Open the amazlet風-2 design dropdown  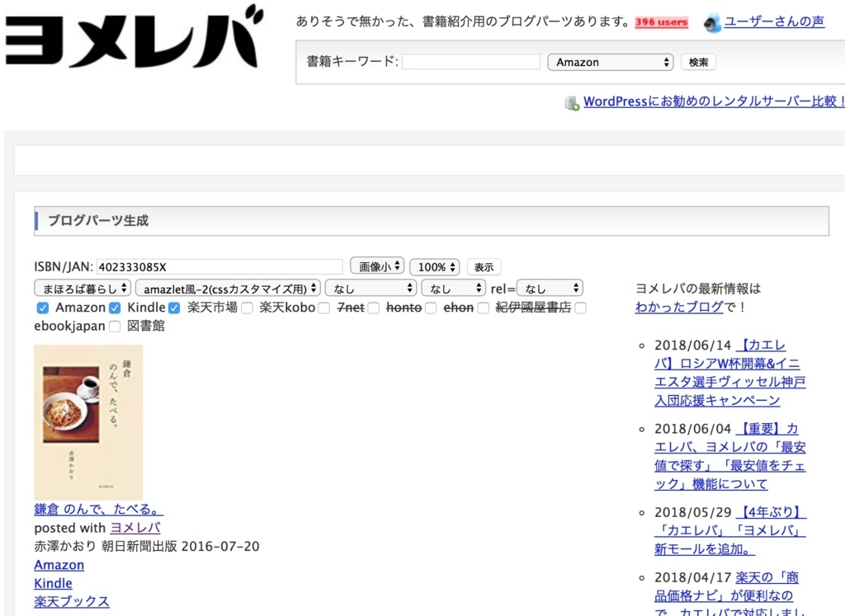click(228, 289)
